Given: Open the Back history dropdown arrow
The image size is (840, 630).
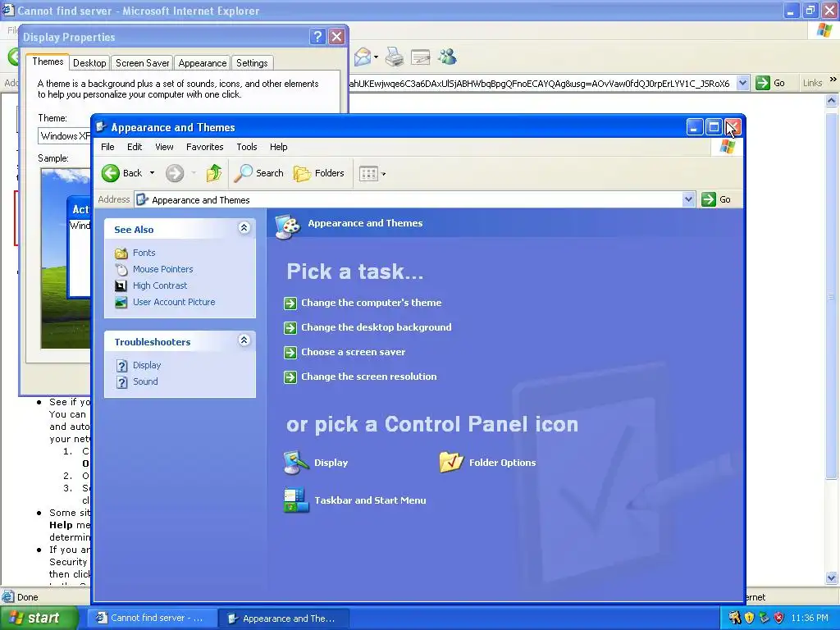Looking at the screenshot, I should [152, 173].
